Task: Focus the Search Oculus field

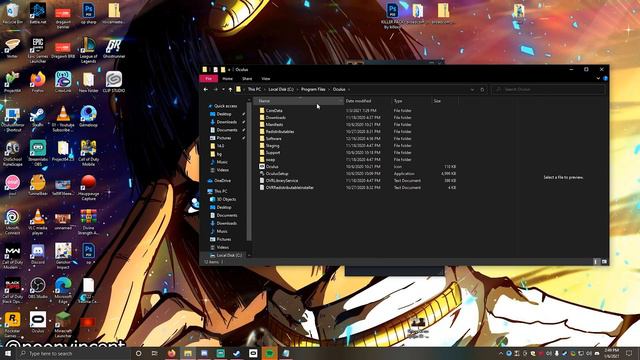Action: pos(549,89)
